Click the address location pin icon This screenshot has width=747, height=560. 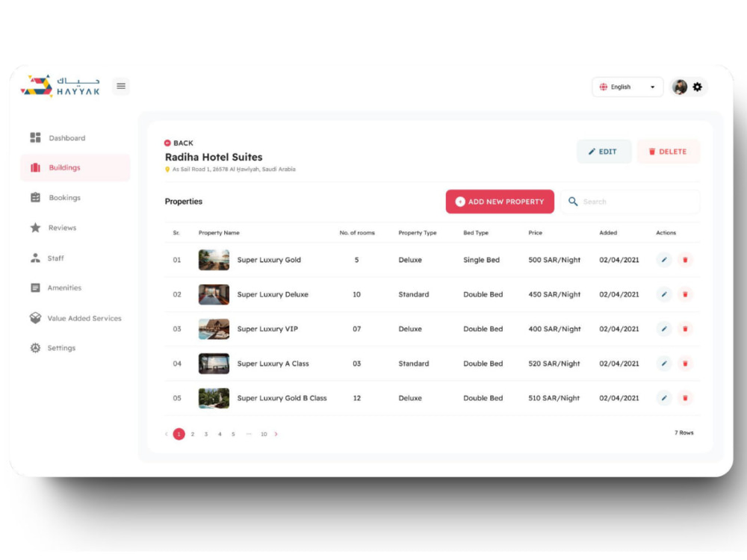pos(167,169)
